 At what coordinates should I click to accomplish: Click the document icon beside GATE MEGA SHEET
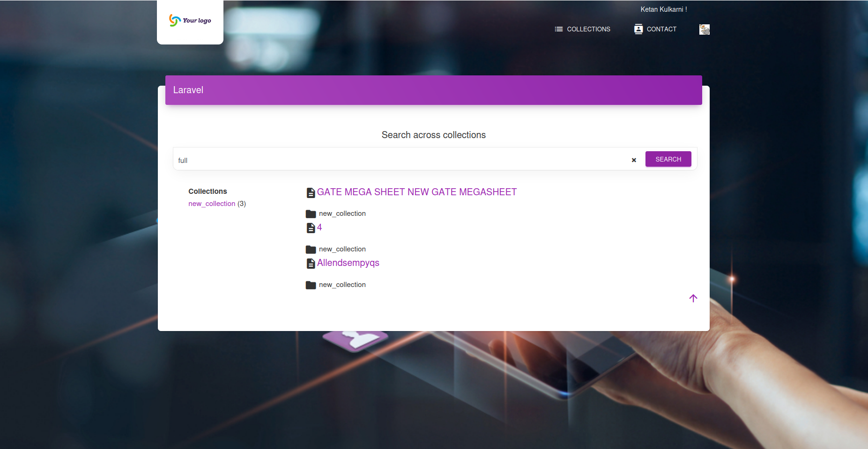[x=311, y=192]
